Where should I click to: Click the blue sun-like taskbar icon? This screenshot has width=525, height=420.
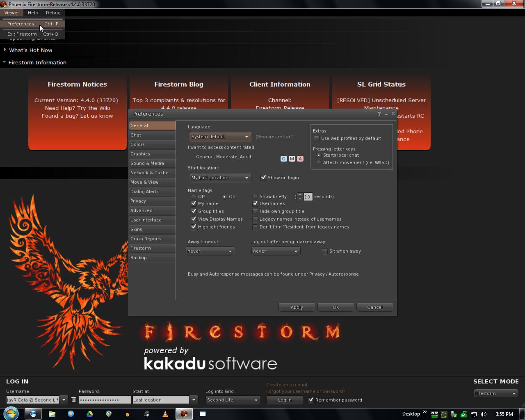[x=71, y=414]
